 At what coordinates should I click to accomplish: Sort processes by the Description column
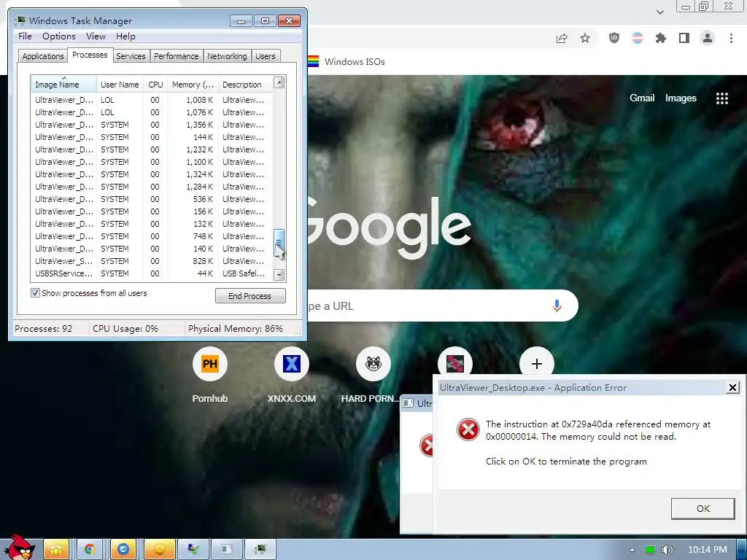245,85
